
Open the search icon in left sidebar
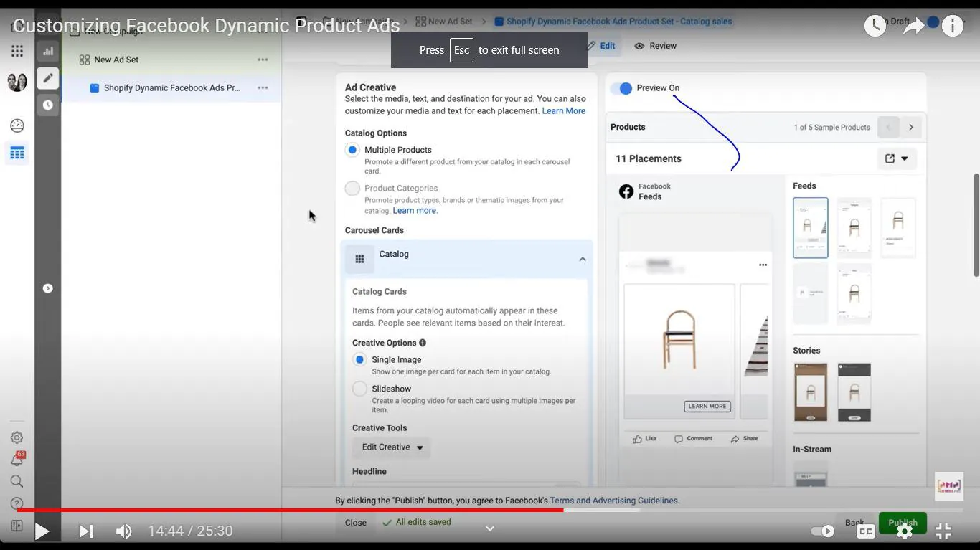pos(17,481)
